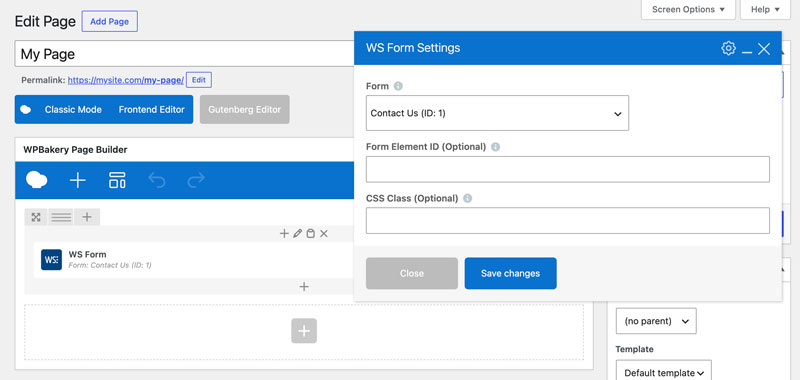Open the templates icon in WPBakery toolbar
800x380 pixels.
tap(117, 180)
